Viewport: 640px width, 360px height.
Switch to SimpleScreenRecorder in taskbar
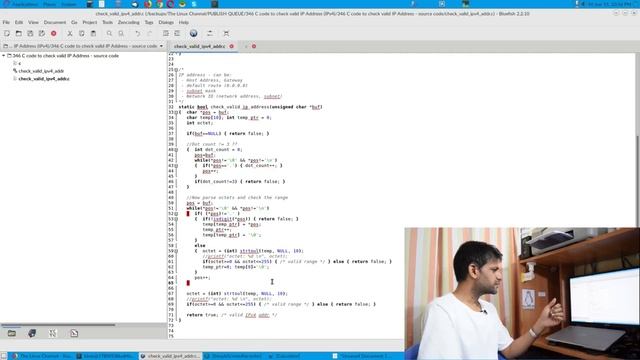coord(234,356)
